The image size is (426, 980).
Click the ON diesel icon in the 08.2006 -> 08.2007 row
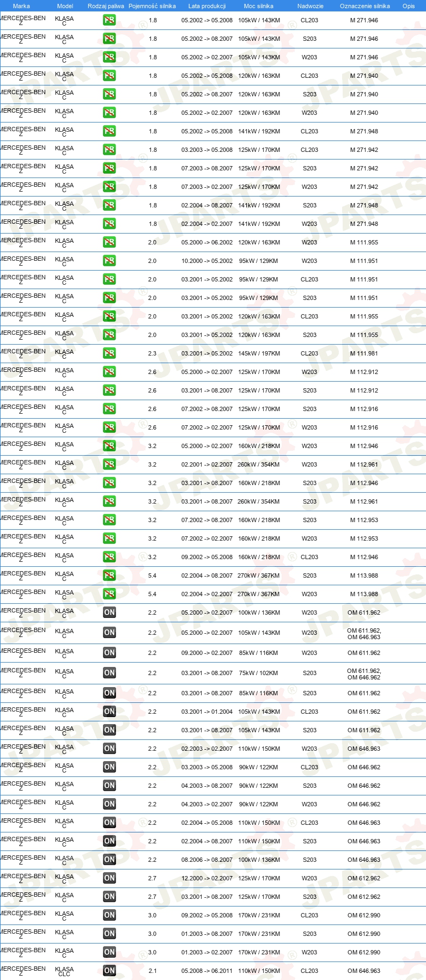click(x=109, y=860)
